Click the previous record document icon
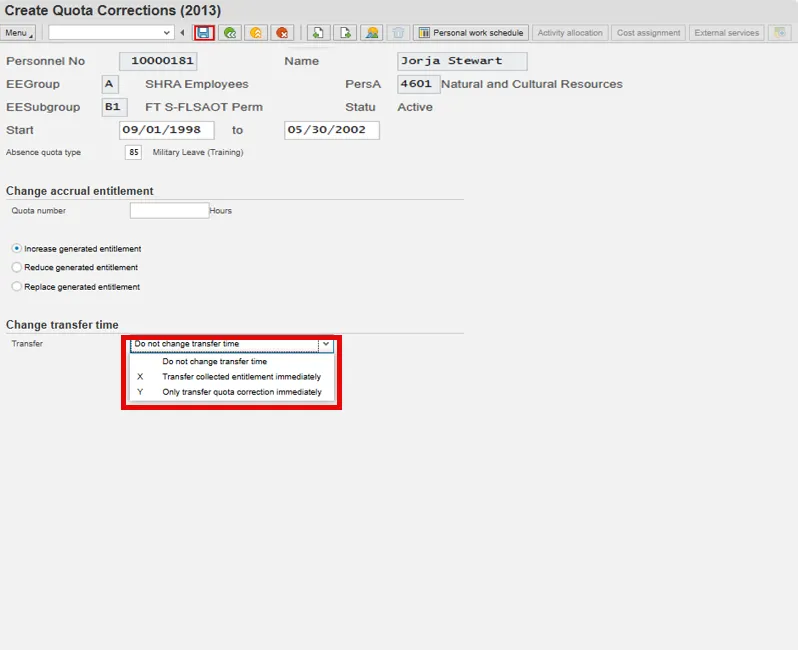The height and width of the screenshot is (650, 798). 318,33
